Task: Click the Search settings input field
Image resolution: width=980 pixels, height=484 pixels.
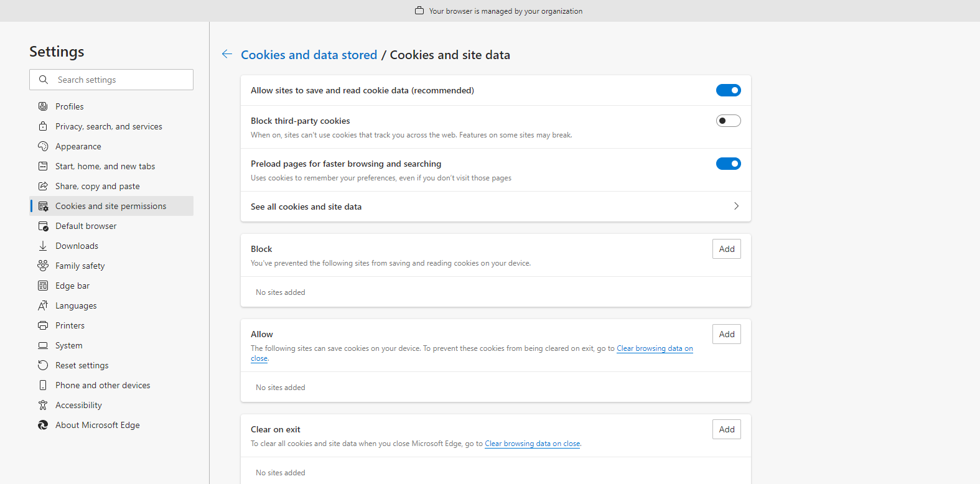Action: point(111,80)
